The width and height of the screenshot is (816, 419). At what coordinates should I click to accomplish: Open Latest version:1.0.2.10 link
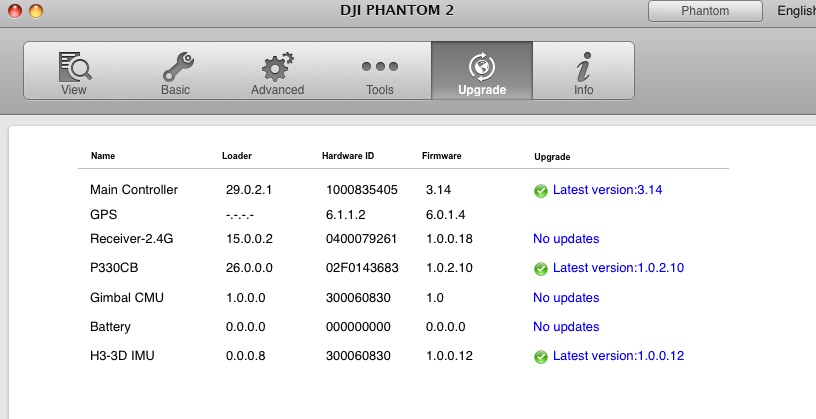(618, 268)
